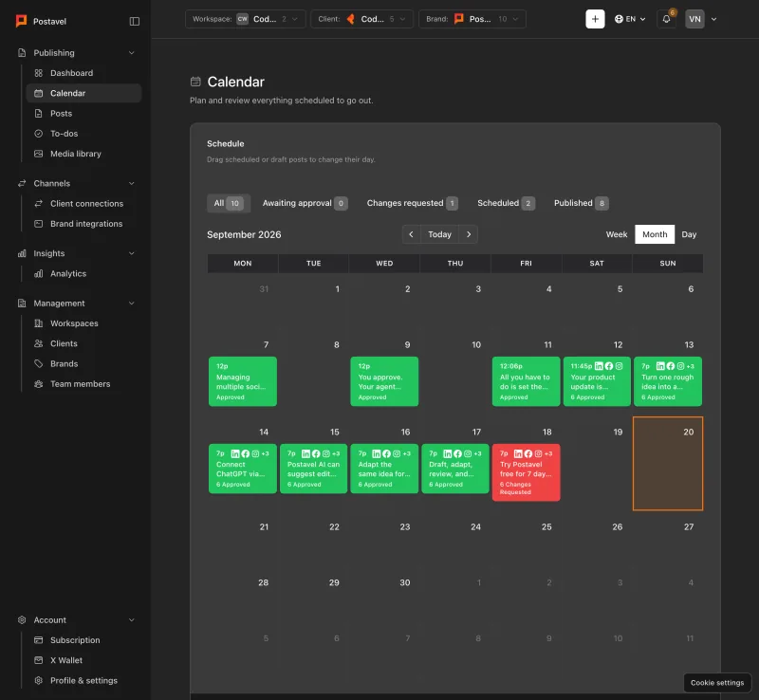Viewport: 759px width, 700px height.
Task: Collapse the Insights section
Action: tap(132, 253)
